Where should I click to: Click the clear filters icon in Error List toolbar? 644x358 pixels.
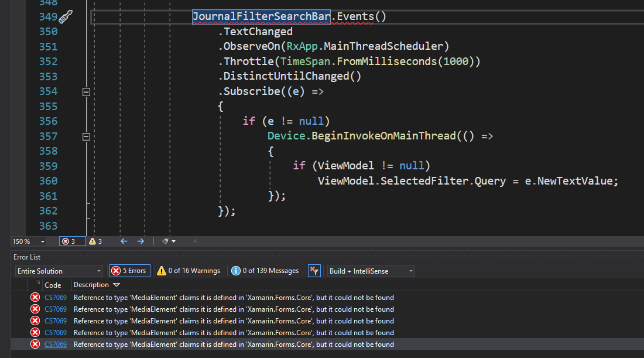[314, 270]
